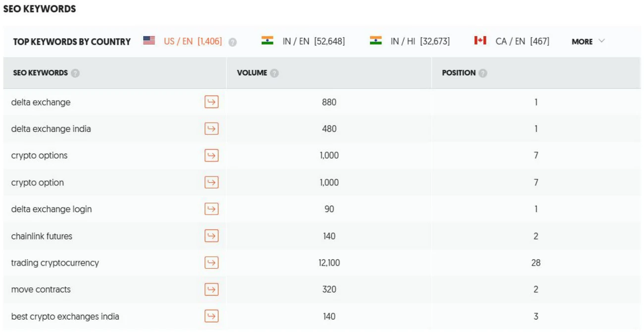The height and width of the screenshot is (332, 644).
Task: Click help icon beside Position header
Action: pyautogui.click(x=483, y=73)
